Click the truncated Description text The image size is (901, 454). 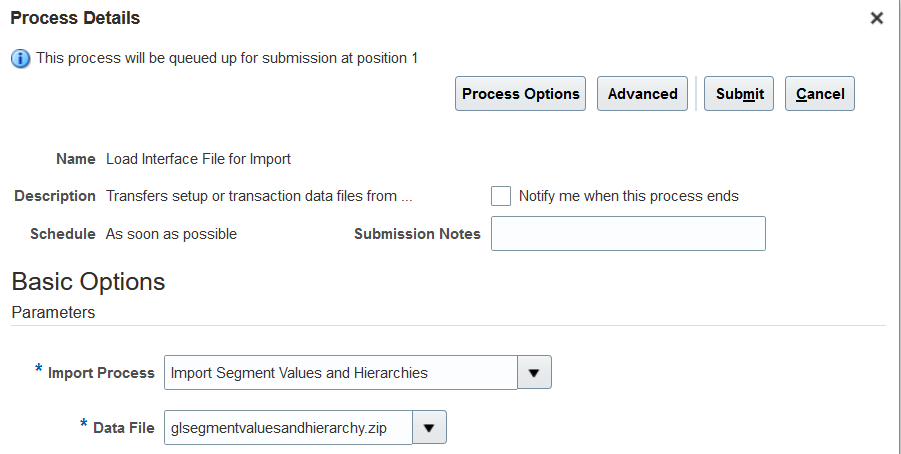pyautogui.click(x=259, y=196)
